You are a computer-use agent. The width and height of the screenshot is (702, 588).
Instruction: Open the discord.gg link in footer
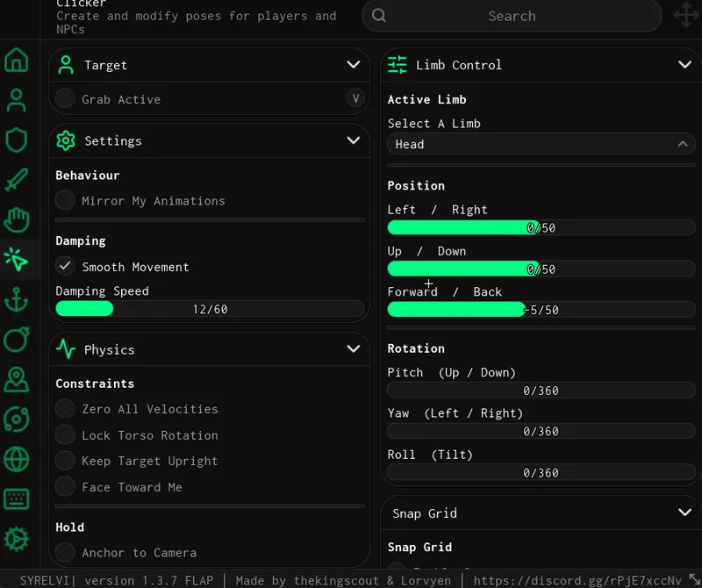pyautogui.click(x=577, y=580)
